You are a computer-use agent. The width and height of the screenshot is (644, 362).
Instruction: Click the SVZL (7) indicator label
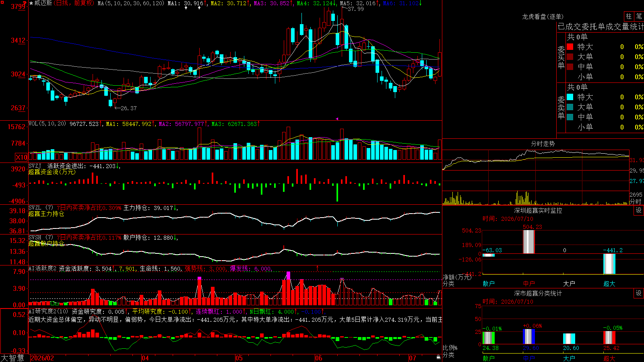pyautogui.click(x=41, y=208)
